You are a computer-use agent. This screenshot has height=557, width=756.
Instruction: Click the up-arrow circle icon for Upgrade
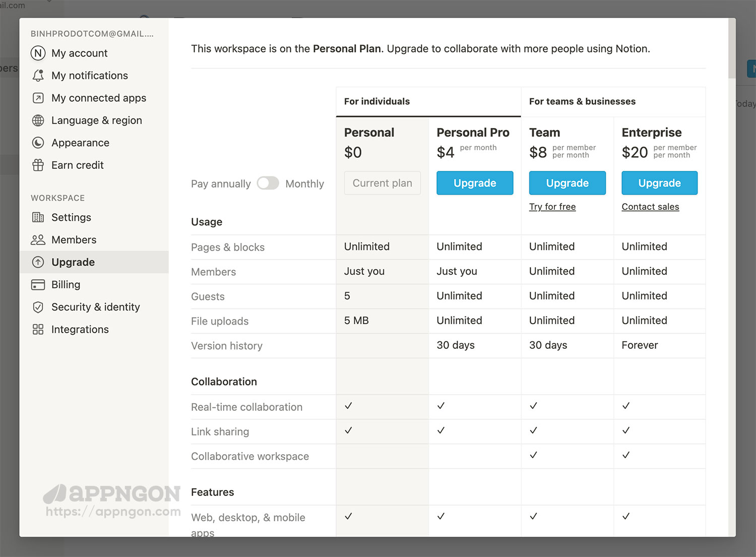pyautogui.click(x=38, y=262)
